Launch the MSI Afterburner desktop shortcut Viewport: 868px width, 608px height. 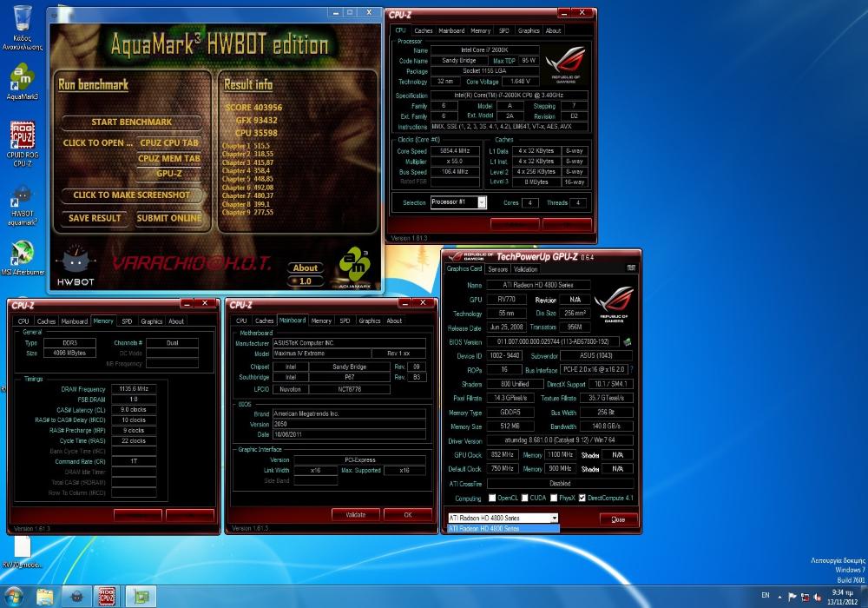(23, 258)
